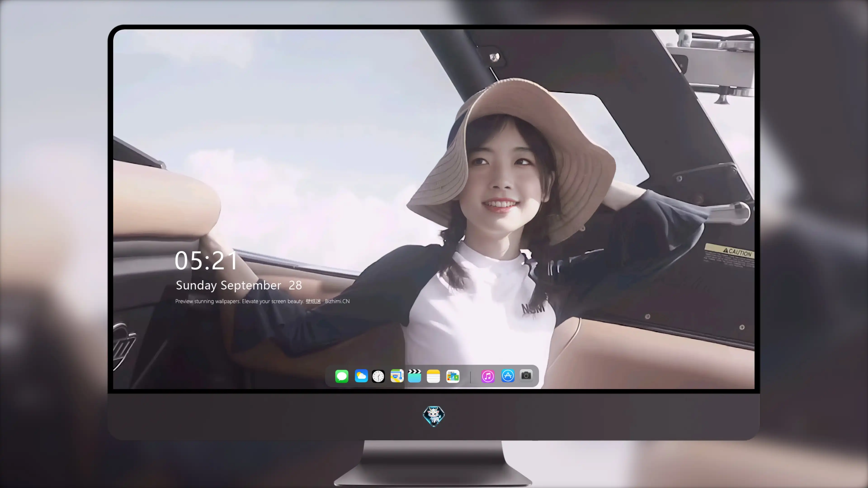Open the Camera app in the dock

(x=526, y=375)
